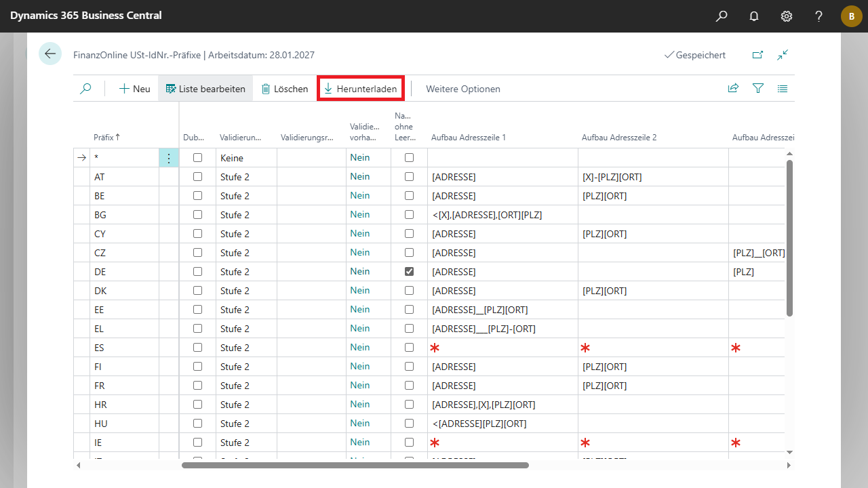Select [ADRESSE]__[PLZ][ORT] cell in EE row
This screenshot has width=868, height=488.
(x=502, y=310)
